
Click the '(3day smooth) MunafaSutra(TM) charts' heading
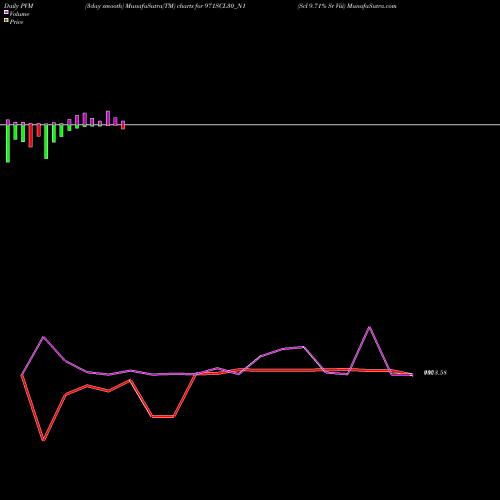click(x=139, y=6)
